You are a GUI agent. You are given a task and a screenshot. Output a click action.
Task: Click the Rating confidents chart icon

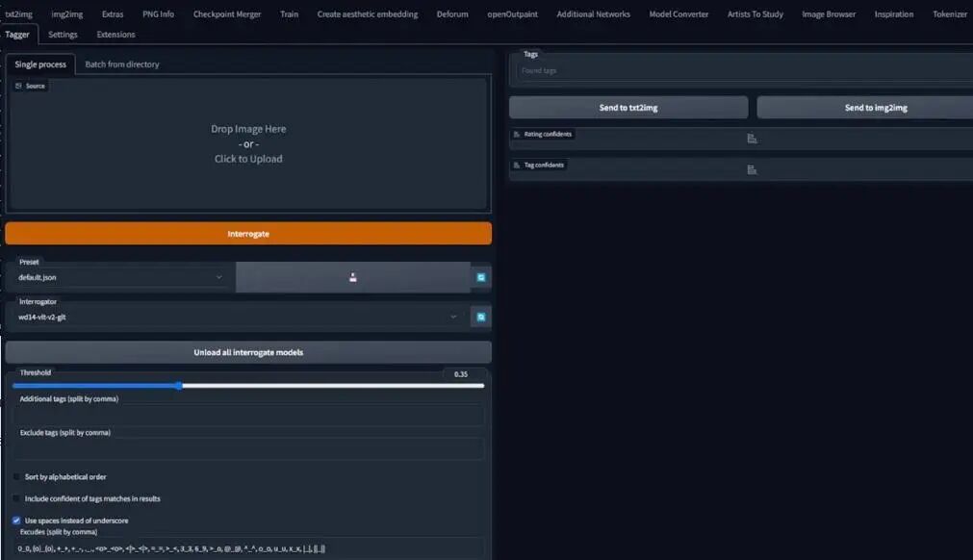(752, 139)
